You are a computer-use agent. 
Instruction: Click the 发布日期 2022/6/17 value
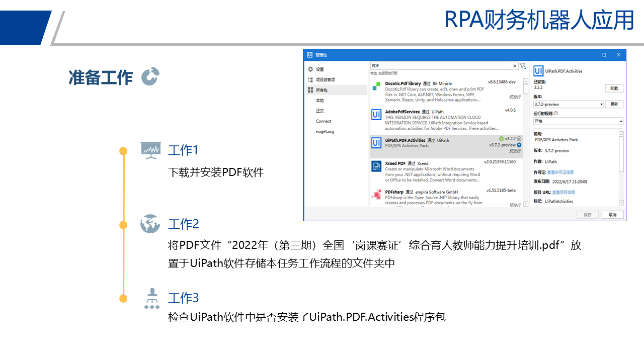pos(570,182)
